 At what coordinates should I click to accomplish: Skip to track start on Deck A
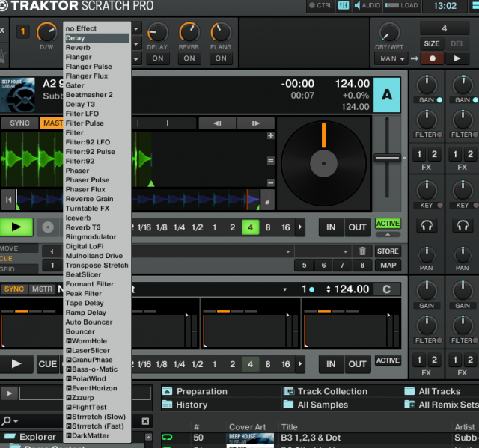point(8,200)
